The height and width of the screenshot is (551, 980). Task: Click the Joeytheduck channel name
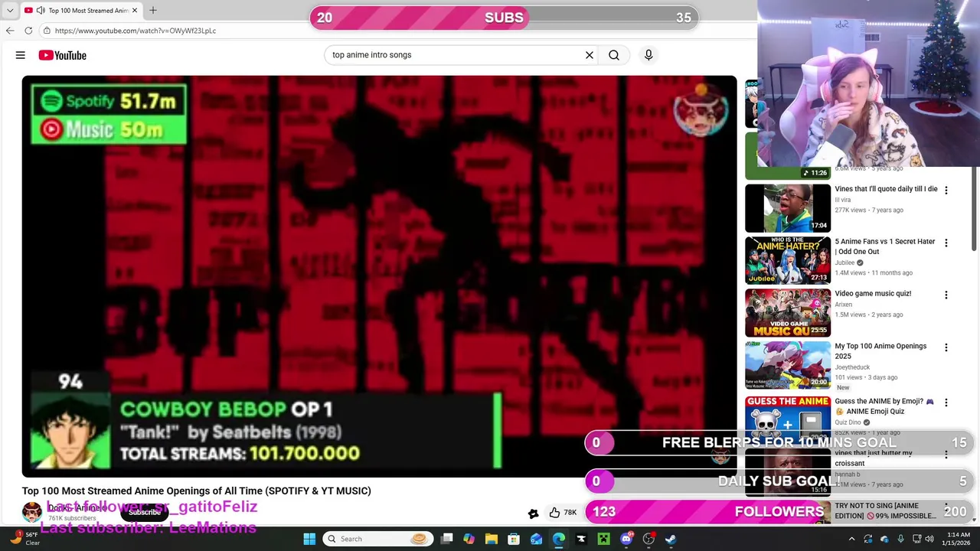tap(852, 367)
